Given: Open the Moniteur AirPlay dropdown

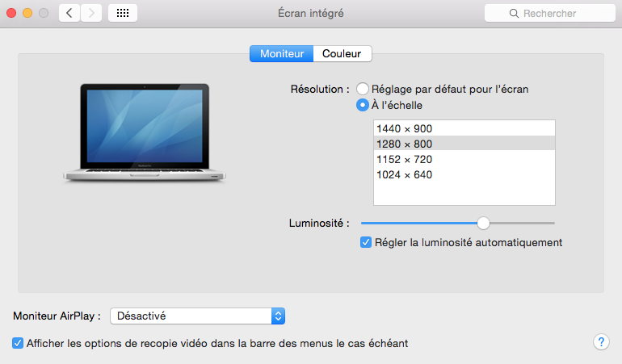Looking at the screenshot, I should tap(198, 316).
